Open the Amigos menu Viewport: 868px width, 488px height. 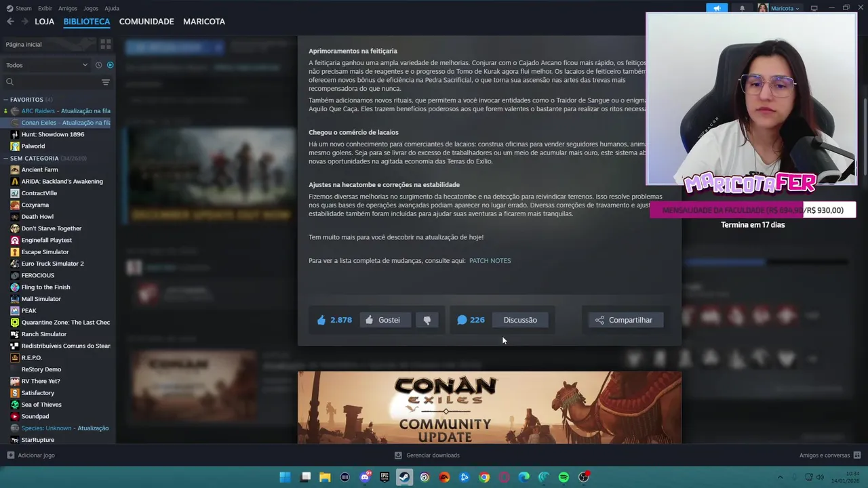[x=68, y=8]
